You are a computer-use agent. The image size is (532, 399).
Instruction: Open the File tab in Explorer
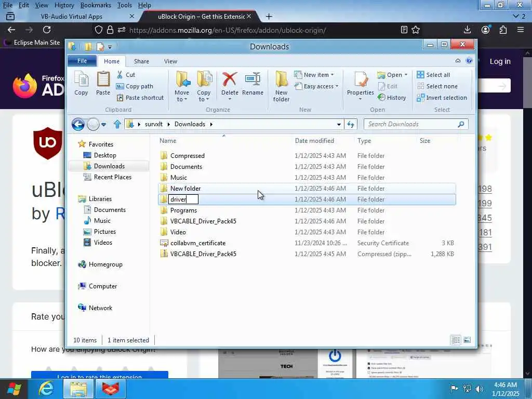click(x=82, y=61)
